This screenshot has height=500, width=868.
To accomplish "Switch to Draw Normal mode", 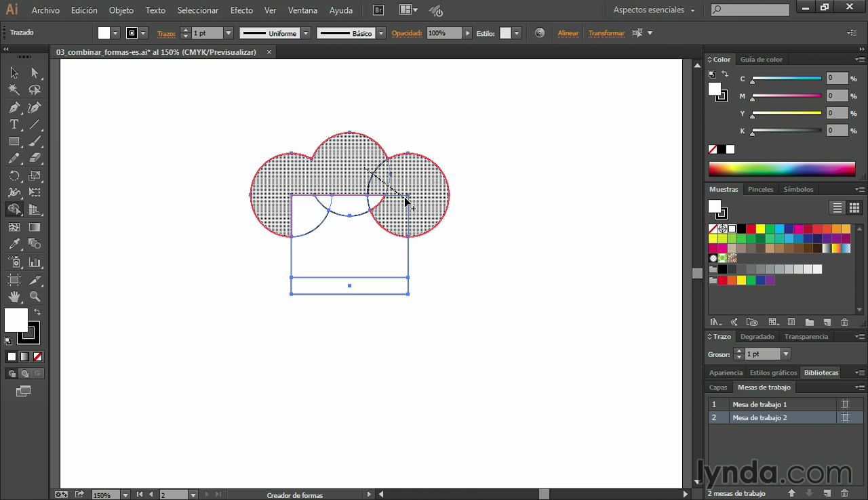I will tap(12, 373).
